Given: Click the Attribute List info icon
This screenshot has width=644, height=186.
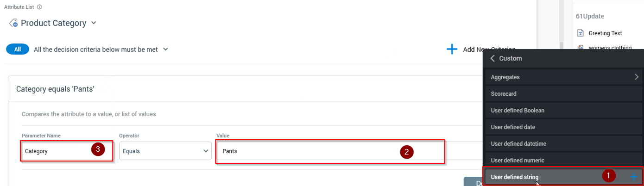Looking at the screenshot, I should tap(39, 7).
